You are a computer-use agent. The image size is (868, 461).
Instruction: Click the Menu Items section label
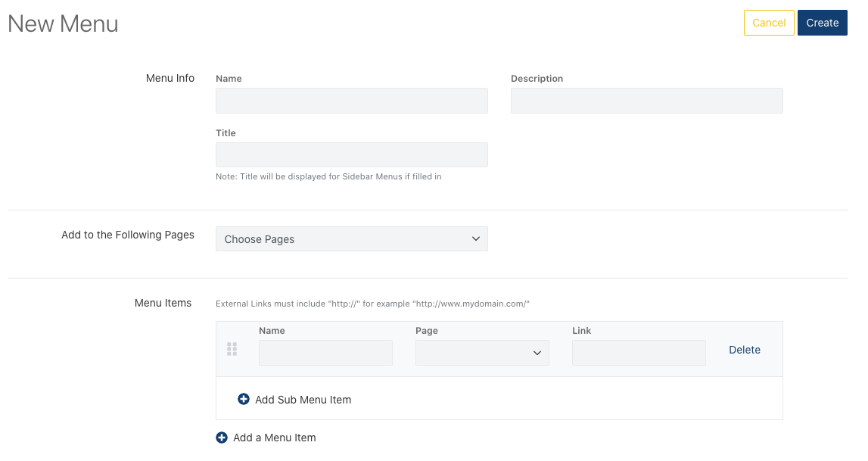click(x=163, y=303)
